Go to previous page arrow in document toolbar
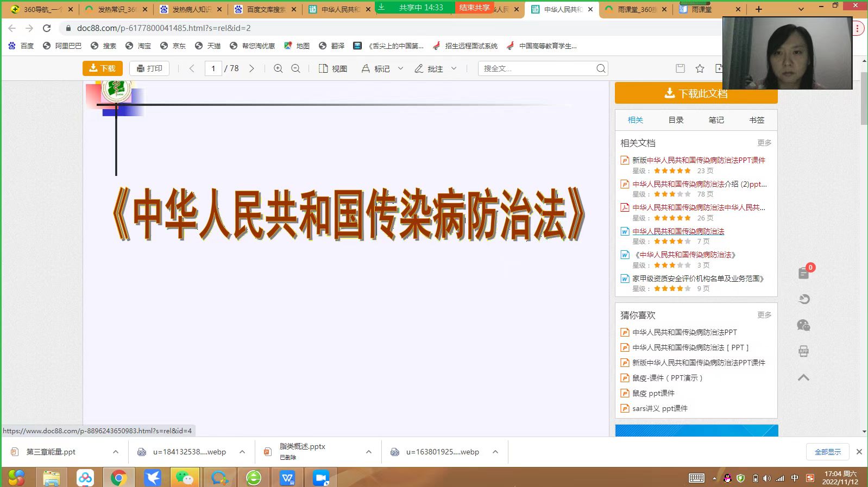 click(x=192, y=68)
